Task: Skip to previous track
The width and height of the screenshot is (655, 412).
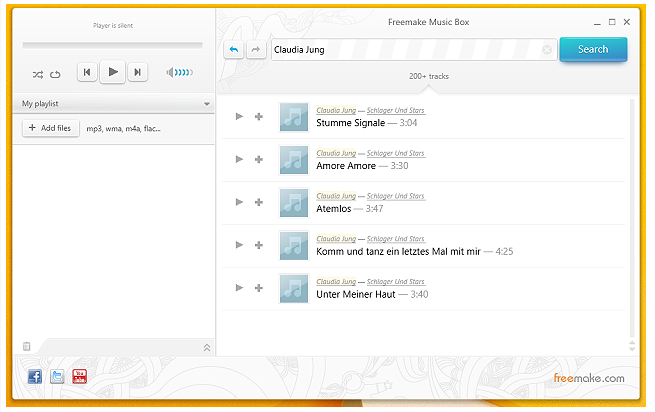Action: coord(87,72)
